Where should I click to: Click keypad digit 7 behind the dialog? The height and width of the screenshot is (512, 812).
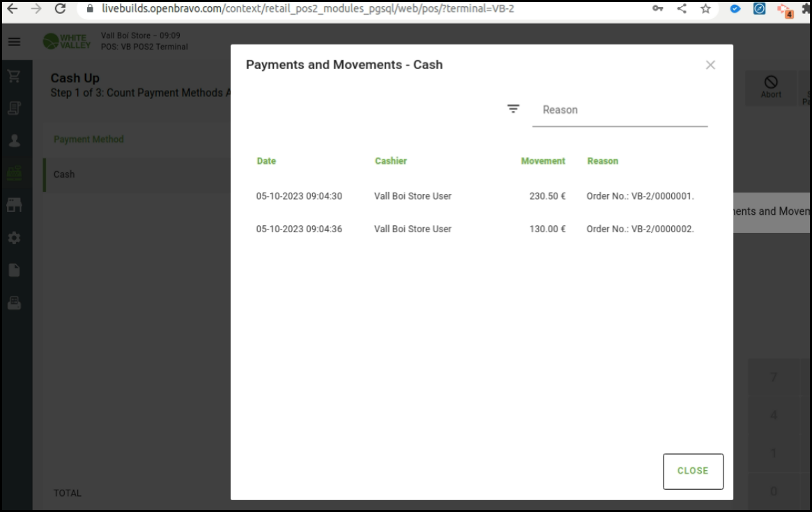(773, 377)
